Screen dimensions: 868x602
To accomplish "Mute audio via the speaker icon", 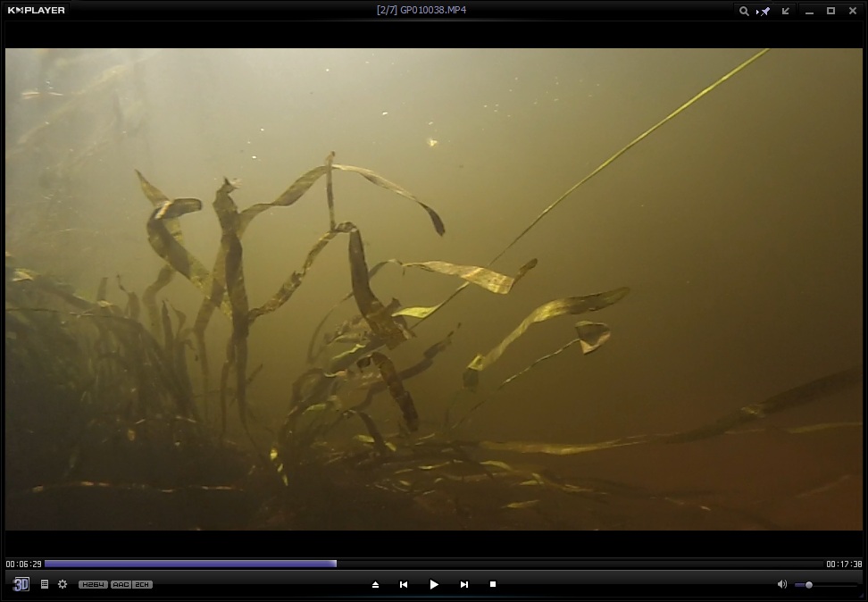I will (782, 584).
